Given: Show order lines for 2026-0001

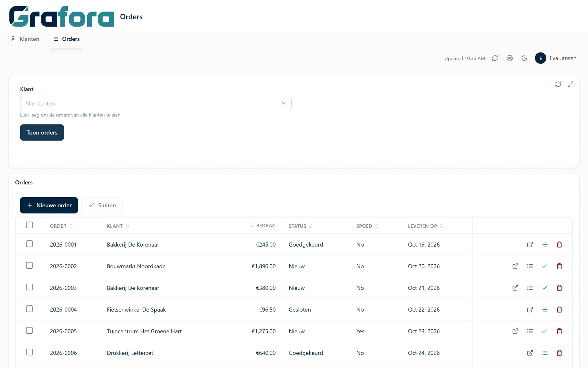Looking at the screenshot, I should [545, 245].
